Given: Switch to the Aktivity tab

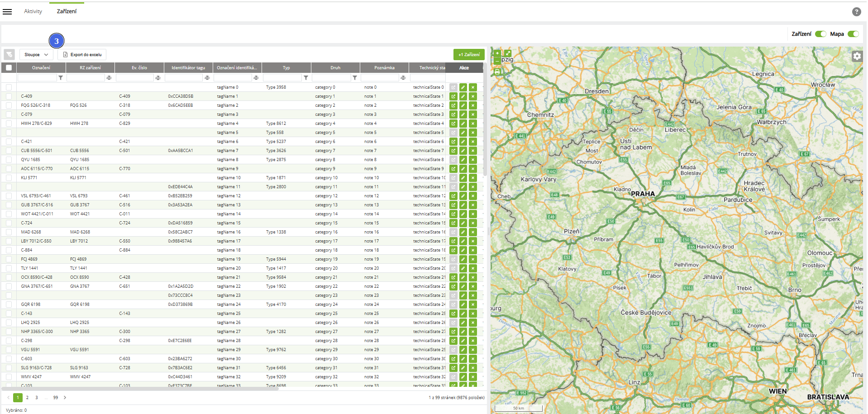Looking at the screenshot, I should [33, 11].
